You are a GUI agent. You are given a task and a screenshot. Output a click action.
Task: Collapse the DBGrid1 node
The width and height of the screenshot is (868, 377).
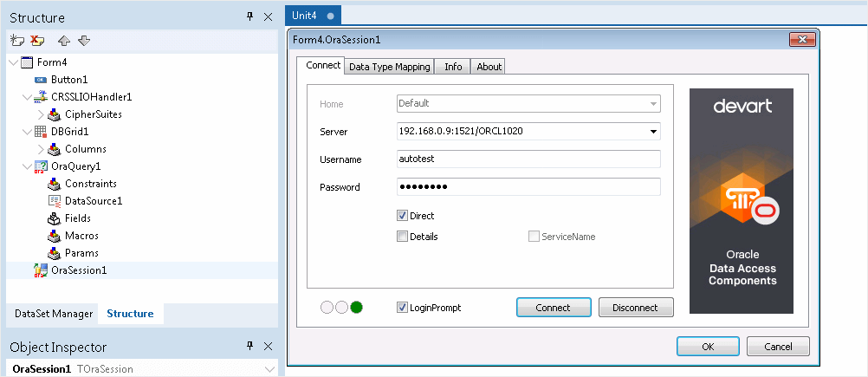click(x=27, y=132)
